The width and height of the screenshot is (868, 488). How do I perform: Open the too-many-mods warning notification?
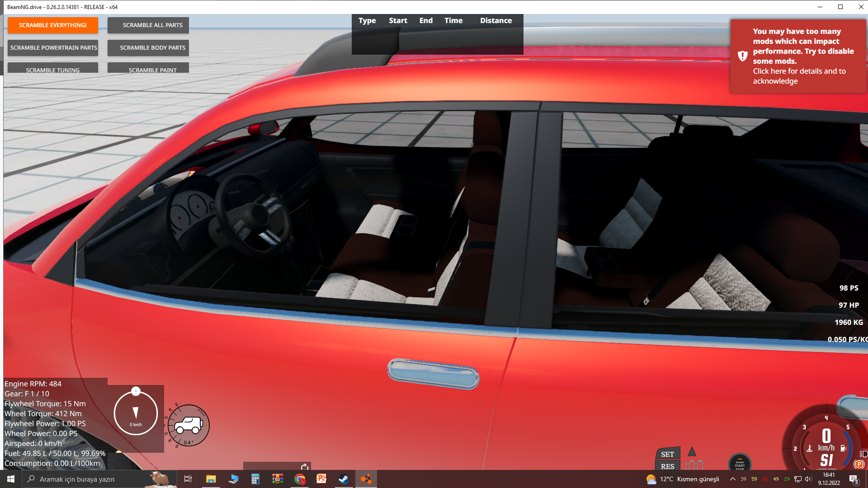click(798, 56)
